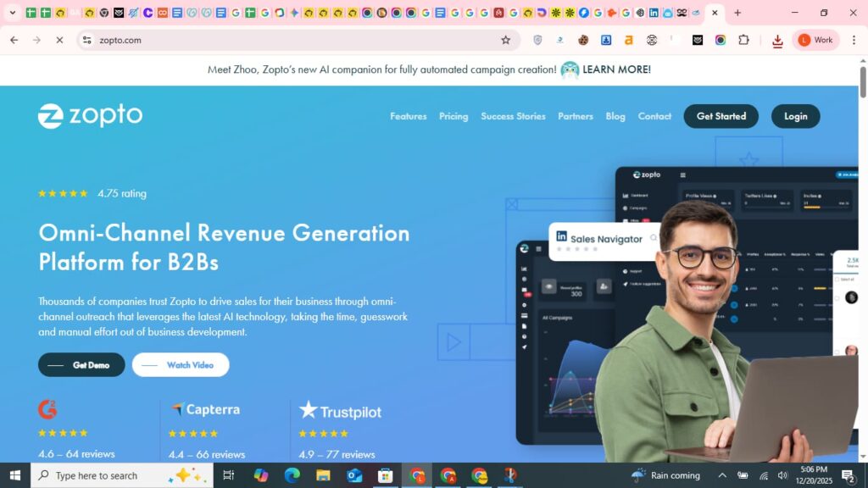Open Microsoft Edge from the taskbar
The image size is (868, 488).
[292, 475]
